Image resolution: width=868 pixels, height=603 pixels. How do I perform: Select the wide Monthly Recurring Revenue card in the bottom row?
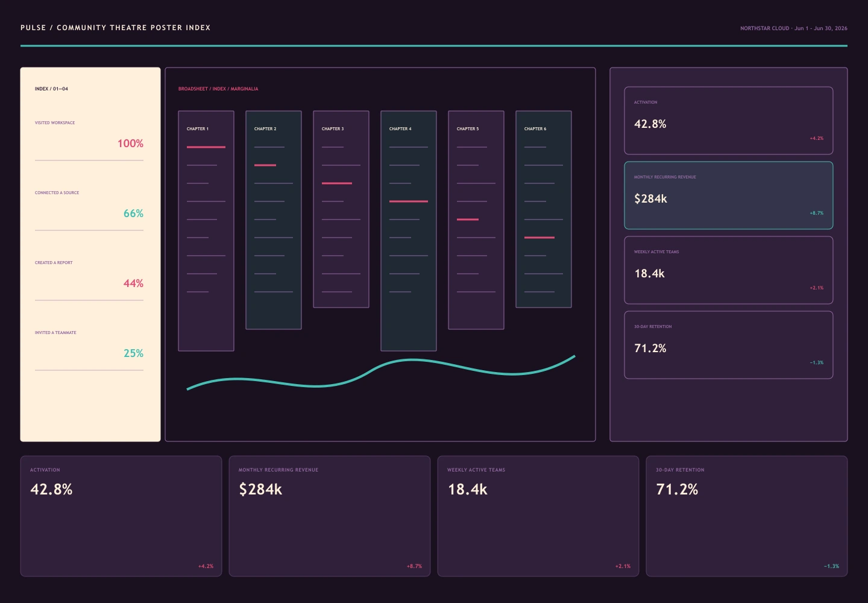[x=330, y=516]
